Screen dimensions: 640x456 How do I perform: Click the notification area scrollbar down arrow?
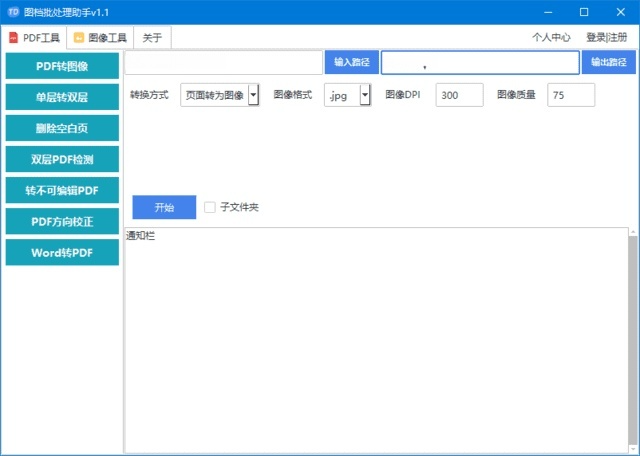[x=633, y=447]
